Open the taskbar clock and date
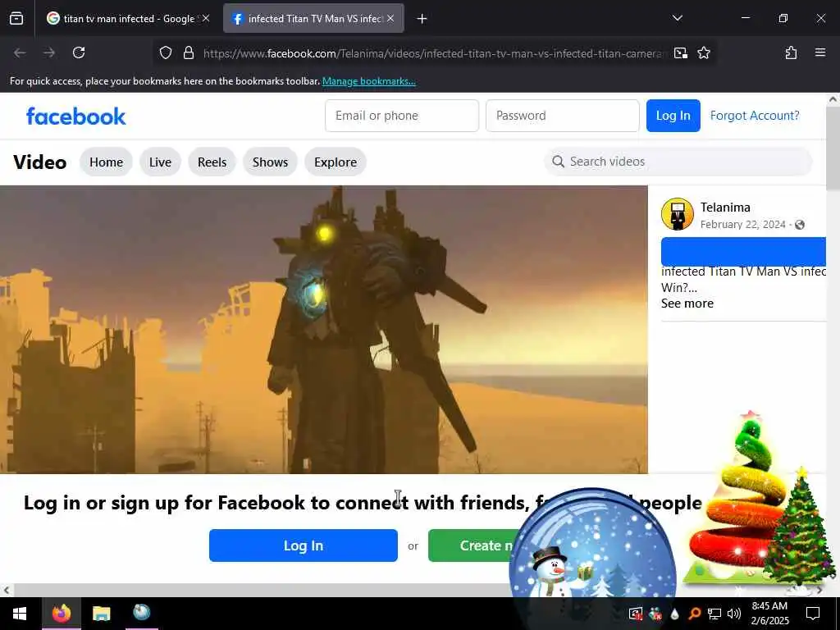The height and width of the screenshot is (630, 840). pyautogui.click(x=769, y=614)
